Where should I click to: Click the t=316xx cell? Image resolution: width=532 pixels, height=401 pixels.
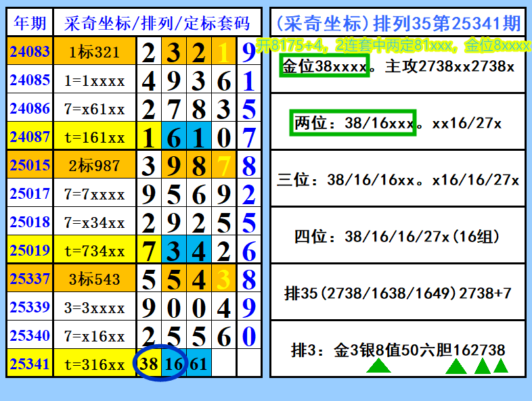[x=95, y=364]
